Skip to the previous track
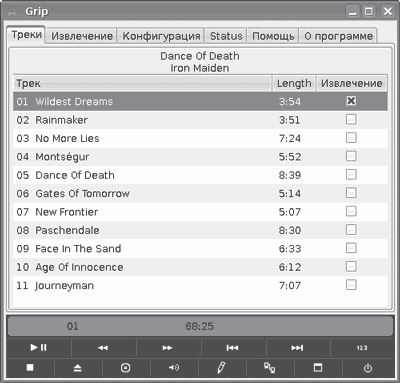Viewport: 400px width, 383px height. point(232,348)
